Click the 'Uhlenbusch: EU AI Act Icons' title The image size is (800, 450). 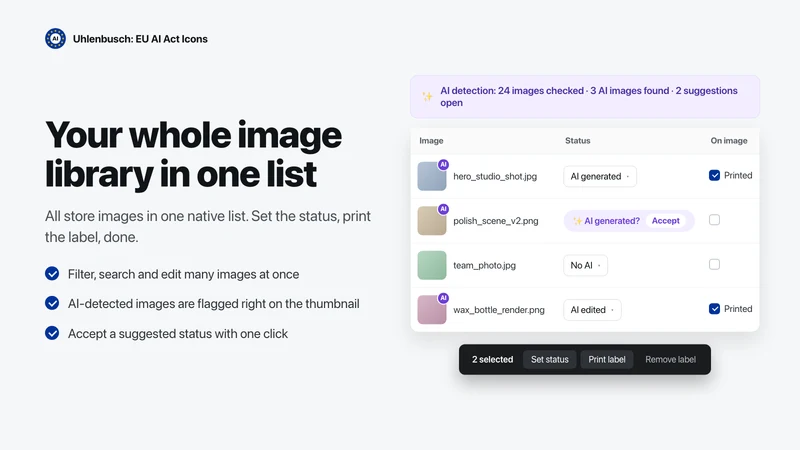point(140,39)
